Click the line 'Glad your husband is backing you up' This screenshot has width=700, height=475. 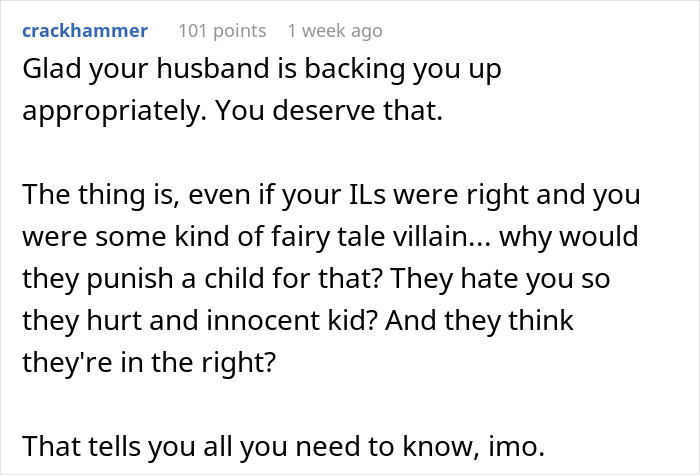tap(262, 70)
